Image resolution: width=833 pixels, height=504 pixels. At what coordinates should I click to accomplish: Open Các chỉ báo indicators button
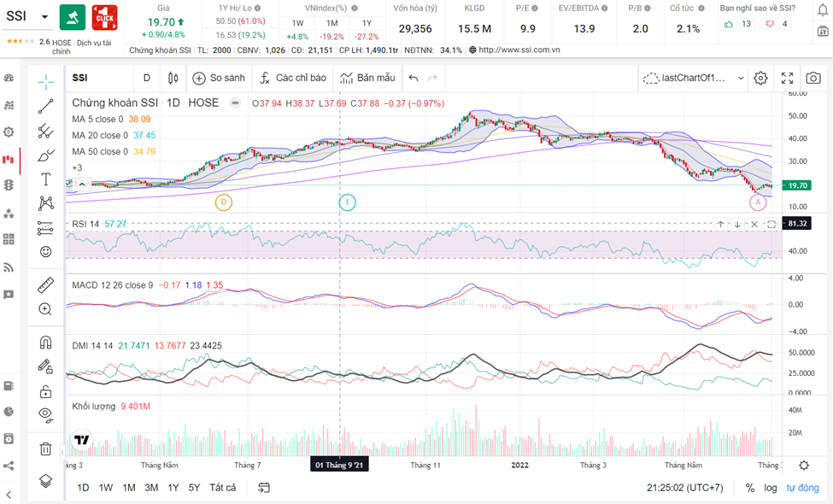click(292, 78)
